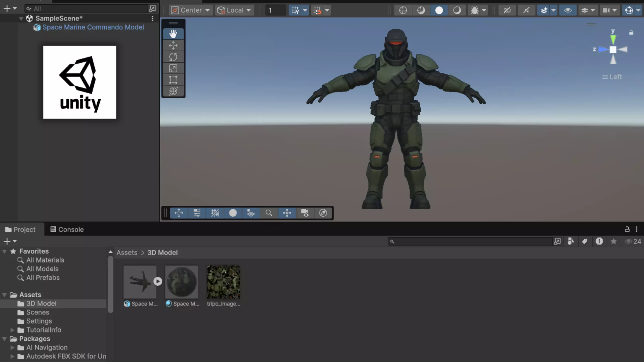Open the Center pivot dropdown

click(x=191, y=10)
